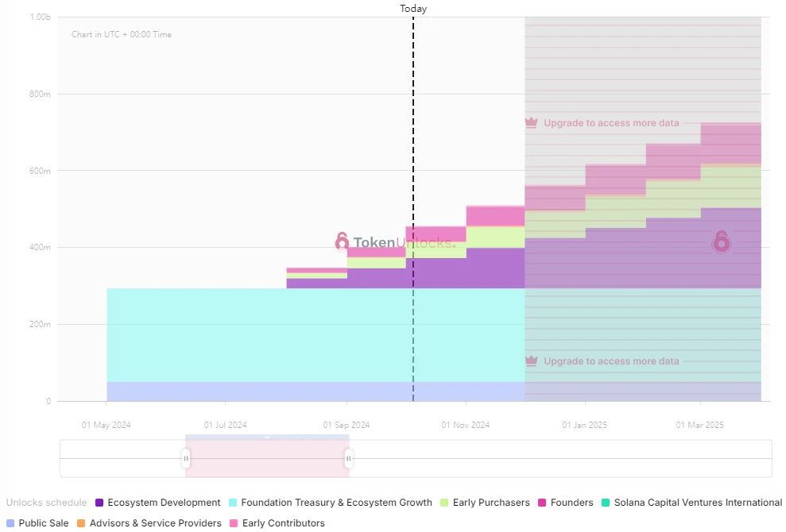Click the Solana Capital Ventures legend square
The width and height of the screenshot is (786, 532).
click(606, 503)
